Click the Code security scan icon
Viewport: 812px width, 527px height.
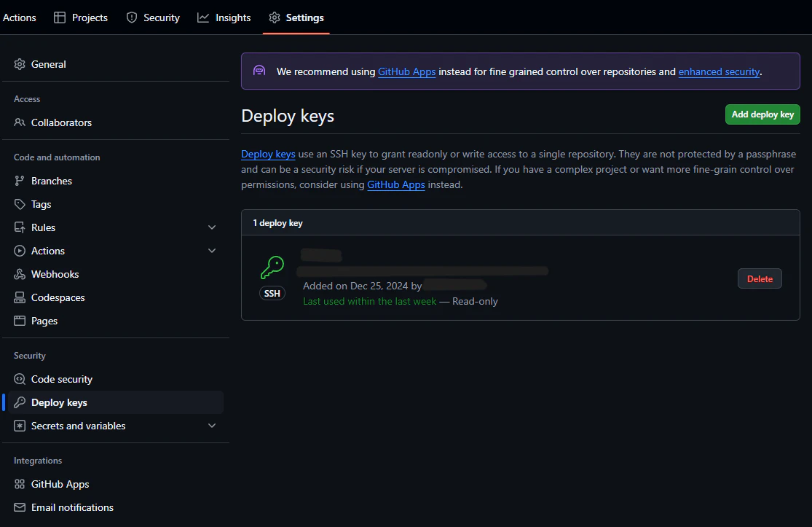tap(20, 379)
